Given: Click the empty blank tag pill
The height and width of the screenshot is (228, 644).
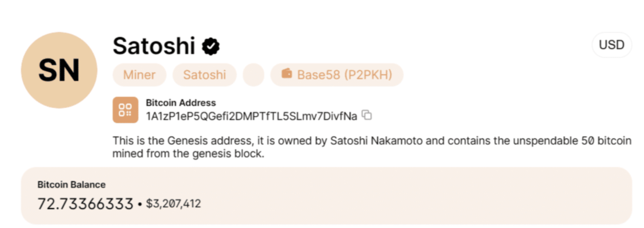Looking at the screenshot, I should pyautogui.click(x=253, y=75).
